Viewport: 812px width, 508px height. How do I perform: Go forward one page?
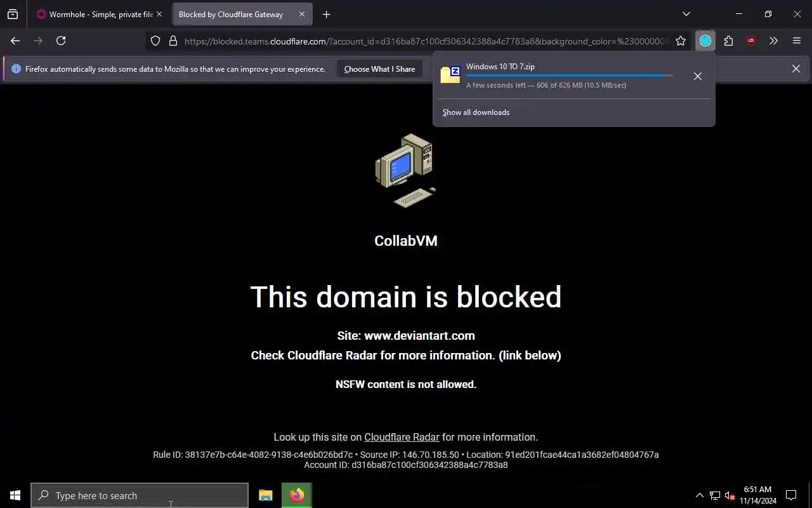pos(38,41)
